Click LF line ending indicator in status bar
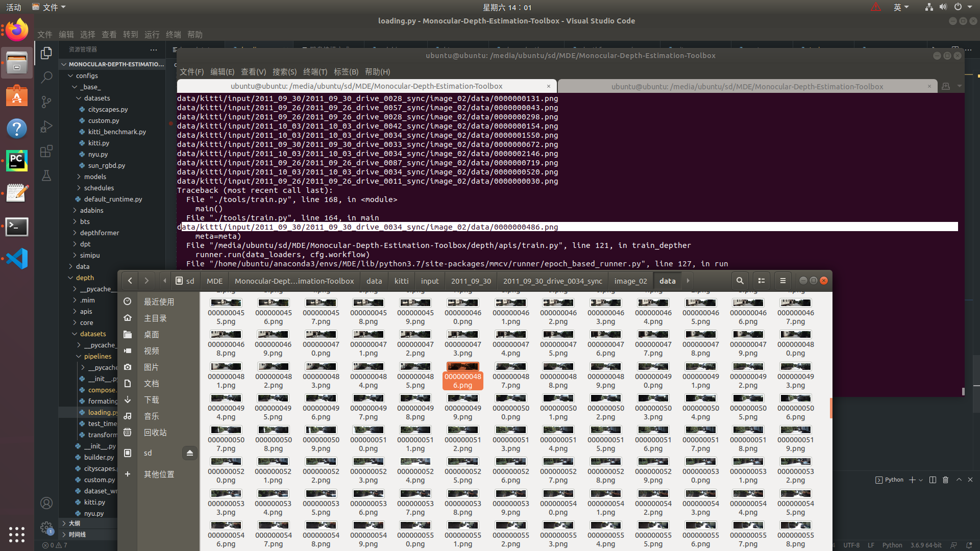Screen dimensions: 980x551 871,545
